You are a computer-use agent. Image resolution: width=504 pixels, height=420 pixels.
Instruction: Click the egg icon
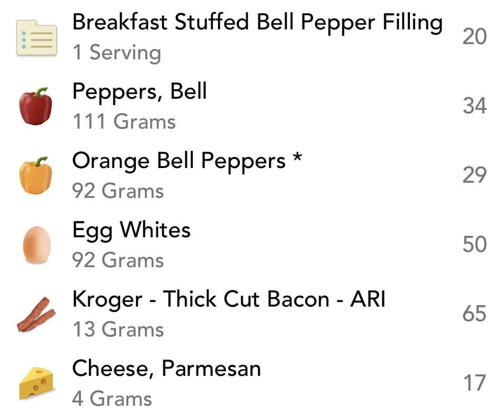coord(37,245)
